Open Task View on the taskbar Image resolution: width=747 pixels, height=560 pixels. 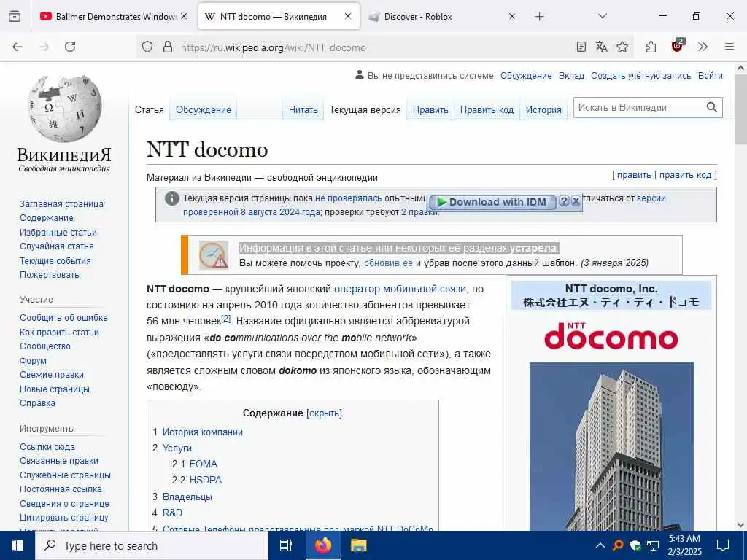(285, 545)
